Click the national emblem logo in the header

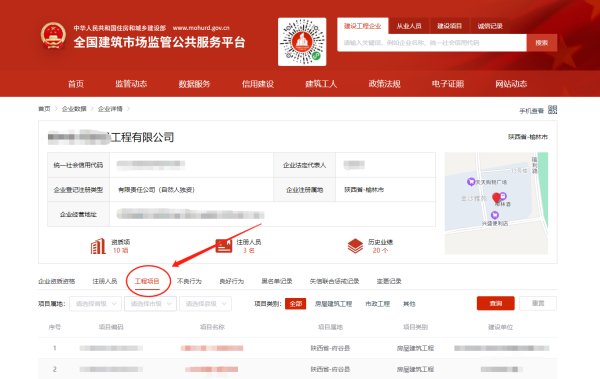coord(53,35)
